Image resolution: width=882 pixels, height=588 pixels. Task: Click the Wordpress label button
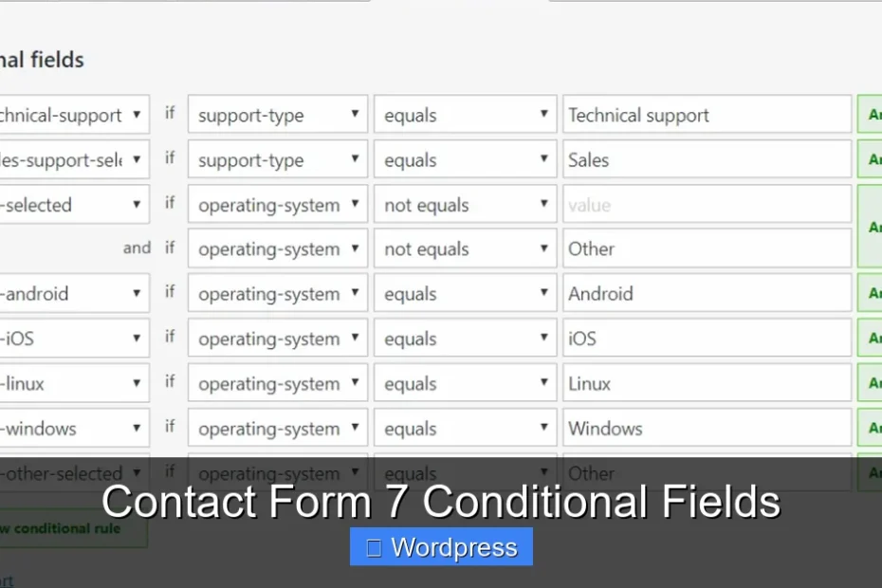point(441,546)
